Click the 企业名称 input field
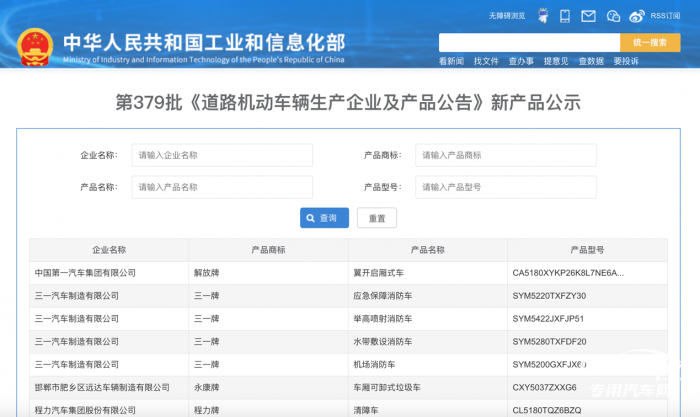Viewport: 700px width, 417px height. (x=222, y=155)
